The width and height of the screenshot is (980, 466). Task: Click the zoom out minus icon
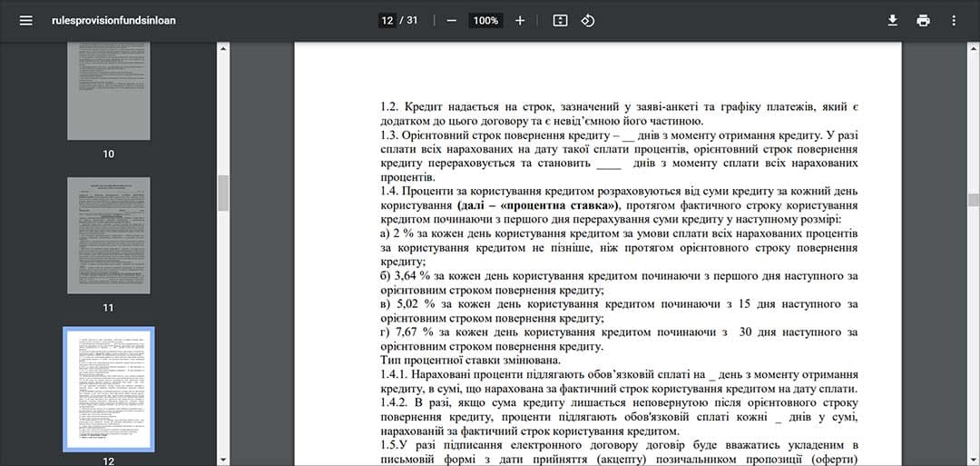(x=451, y=20)
